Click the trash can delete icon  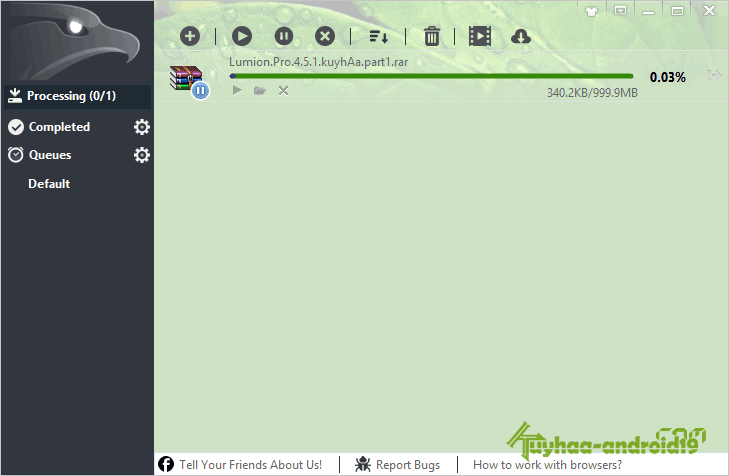(431, 36)
